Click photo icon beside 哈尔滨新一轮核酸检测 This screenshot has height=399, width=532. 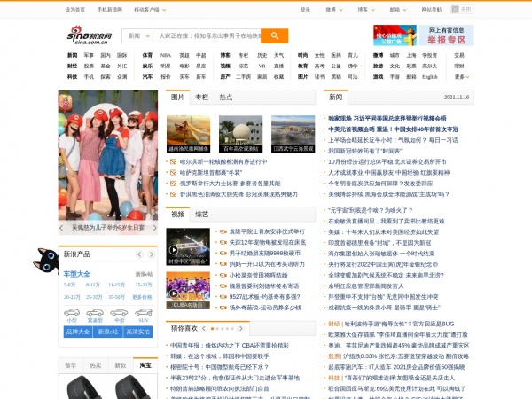click(173, 162)
